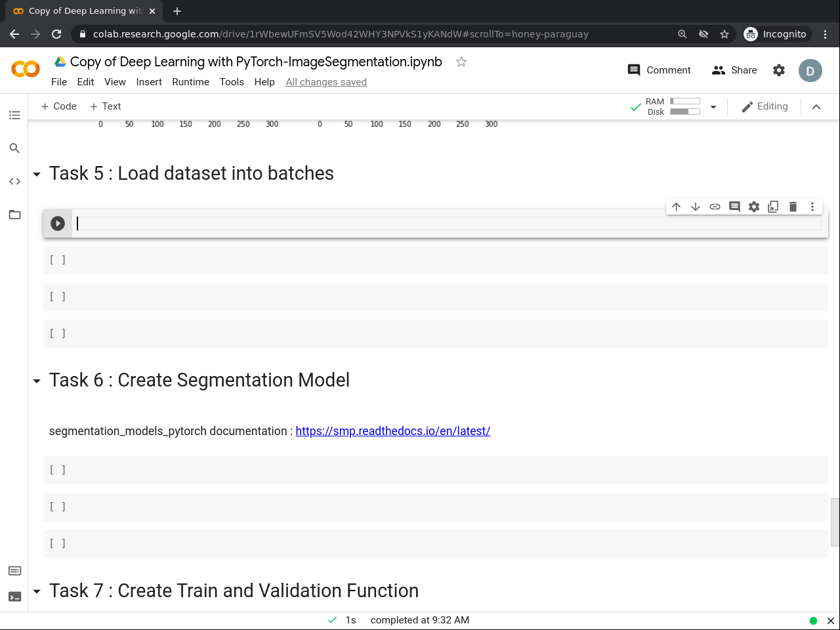Viewport: 840px width, 630px height.
Task: Open the smp.readthedocs.io documentation link
Action: click(x=392, y=431)
